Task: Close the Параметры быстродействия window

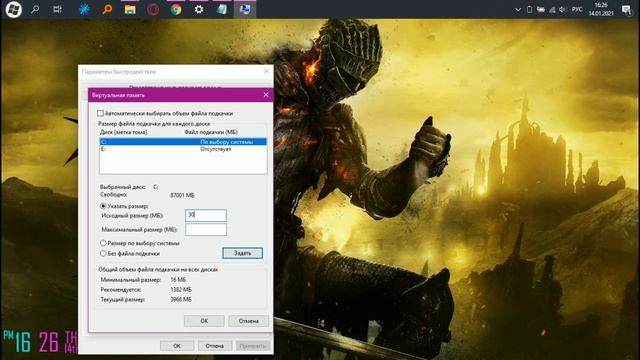Action: coord(266,71)
